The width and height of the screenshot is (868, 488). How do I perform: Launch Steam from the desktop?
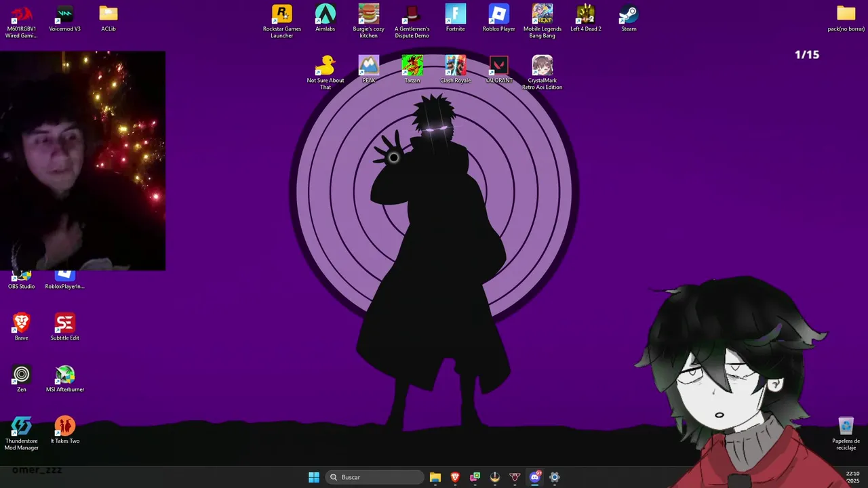[629, 18]
